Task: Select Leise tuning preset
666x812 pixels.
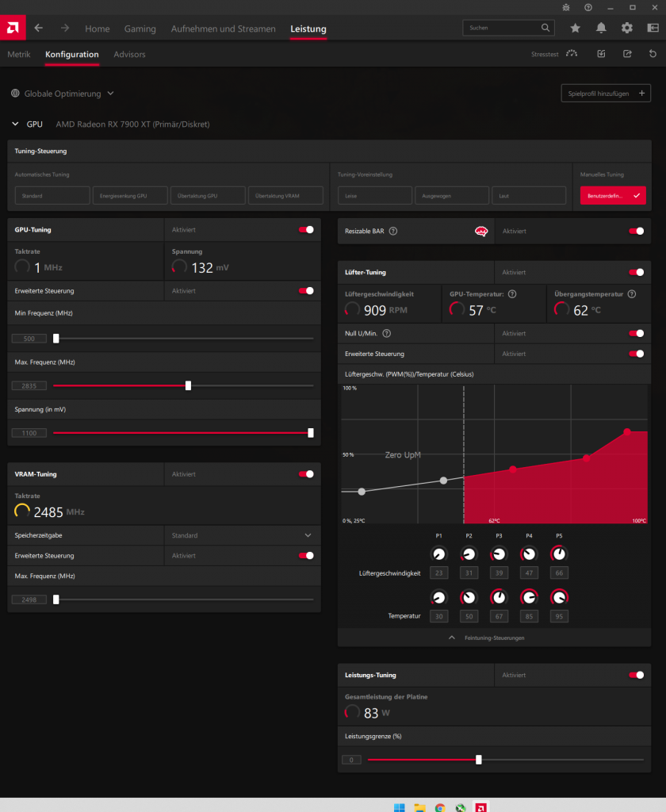Action: pyautogui.click(x=375, y=196)
